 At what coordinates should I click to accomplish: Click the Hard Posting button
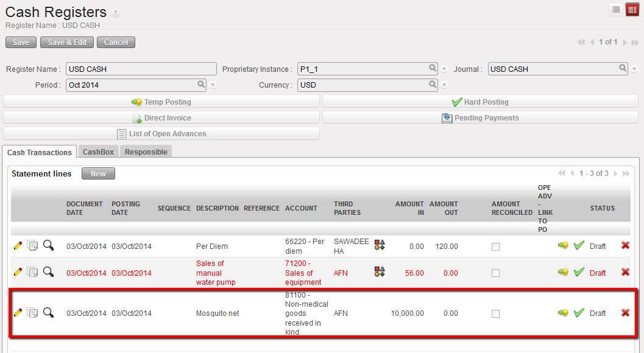click(x=480, y=102)
